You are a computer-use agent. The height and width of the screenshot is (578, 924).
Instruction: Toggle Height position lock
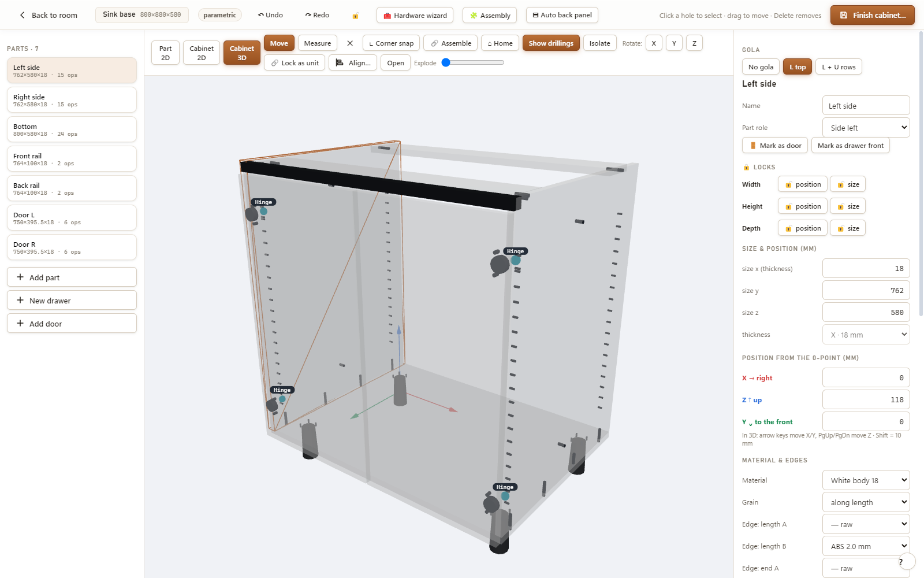803,206
